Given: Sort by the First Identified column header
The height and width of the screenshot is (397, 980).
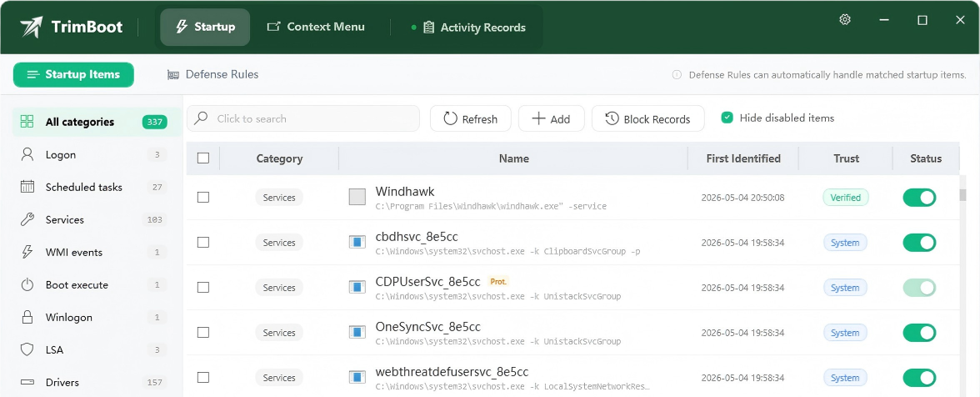Looking at the screenshot, I should pos(743,158).
